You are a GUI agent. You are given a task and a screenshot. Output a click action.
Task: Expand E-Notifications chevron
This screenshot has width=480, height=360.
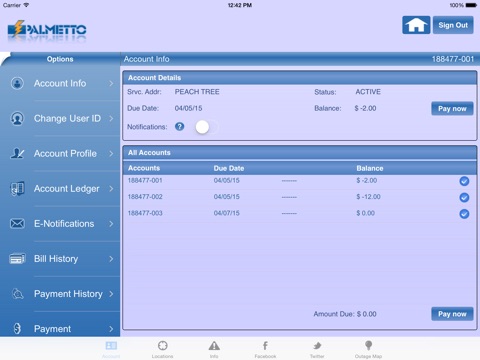[111, 224]
